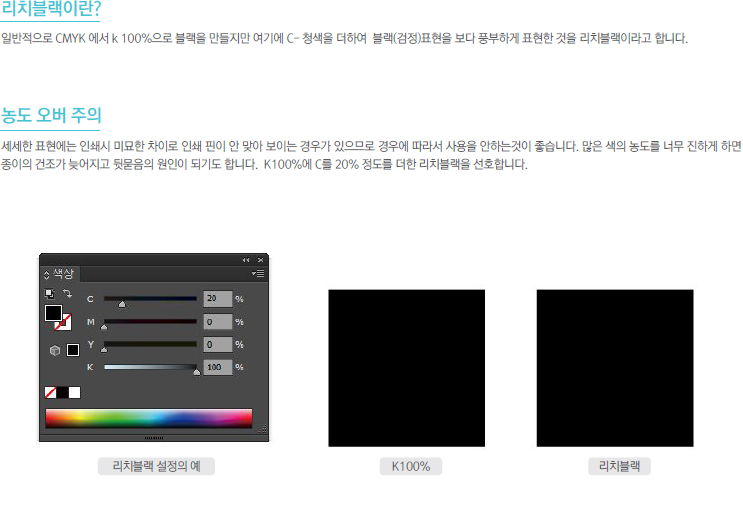Cycle panel display via 색상 tab arrows
The height and width of the screenshot is (530, 743).
(46, 273)
